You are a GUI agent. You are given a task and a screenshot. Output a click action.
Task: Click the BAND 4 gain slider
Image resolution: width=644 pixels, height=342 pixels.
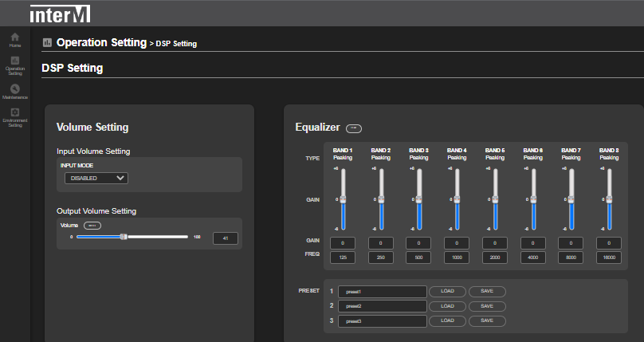(457, 199)
